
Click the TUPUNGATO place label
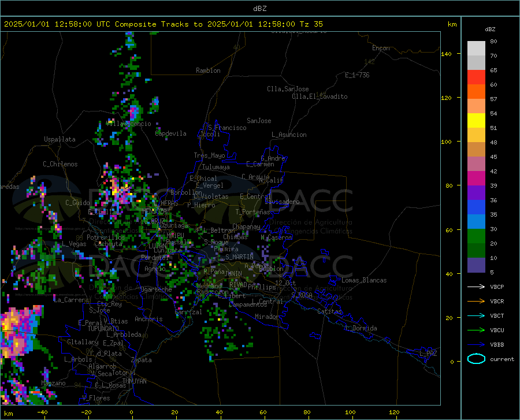click(x=103, y=329)
